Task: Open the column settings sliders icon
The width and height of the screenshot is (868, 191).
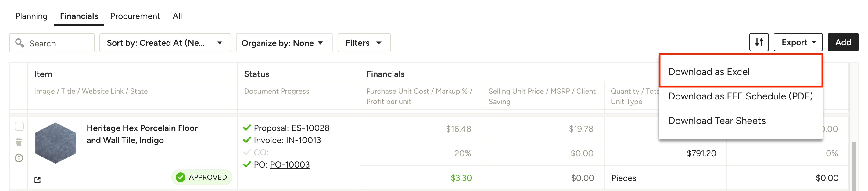Action: [759, 42]
